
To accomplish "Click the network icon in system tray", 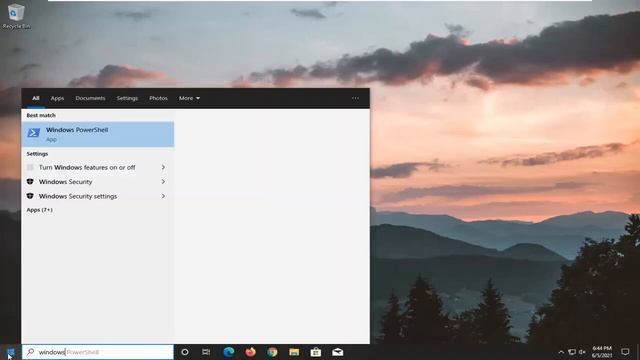I will (572, 352).
